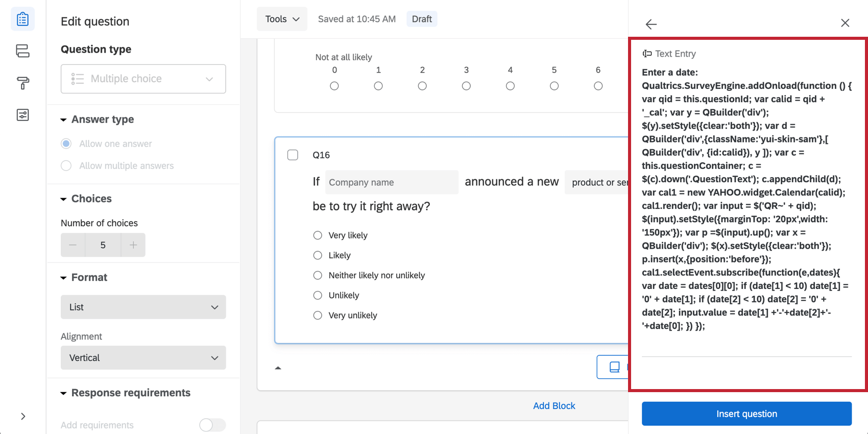The height and width of the screenshot is (434, 868).
Task: Toggle the Add requirements switch
Action: click(x=212, y=425)
